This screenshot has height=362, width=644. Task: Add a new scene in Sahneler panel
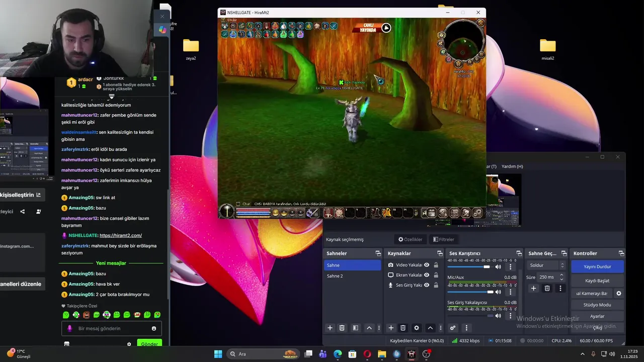330,328
